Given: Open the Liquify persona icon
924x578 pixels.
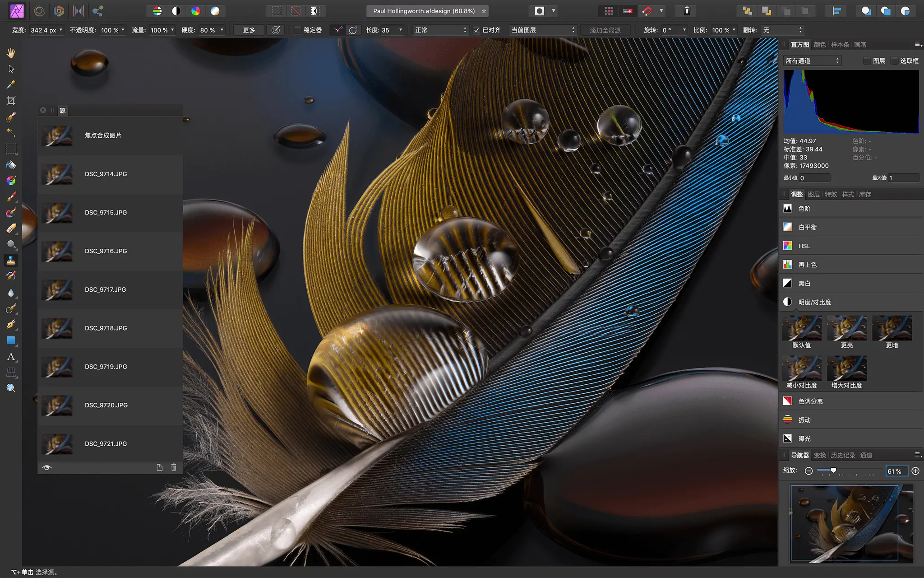Looking at the screenshot, I should point(40,11).
